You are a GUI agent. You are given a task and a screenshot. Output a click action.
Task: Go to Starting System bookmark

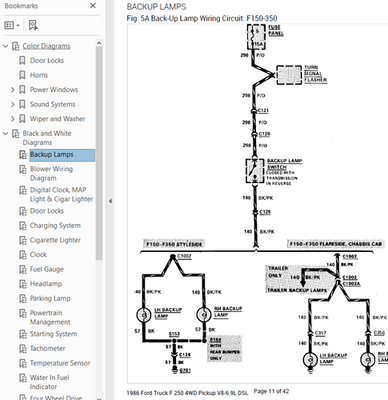(x=53, y=334)
